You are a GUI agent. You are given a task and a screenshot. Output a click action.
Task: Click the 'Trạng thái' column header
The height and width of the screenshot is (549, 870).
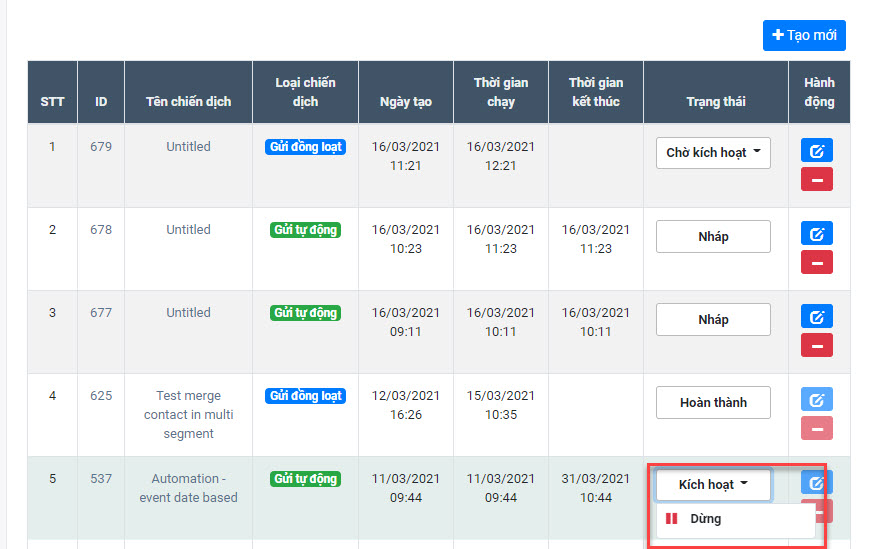tap(715, 102)
